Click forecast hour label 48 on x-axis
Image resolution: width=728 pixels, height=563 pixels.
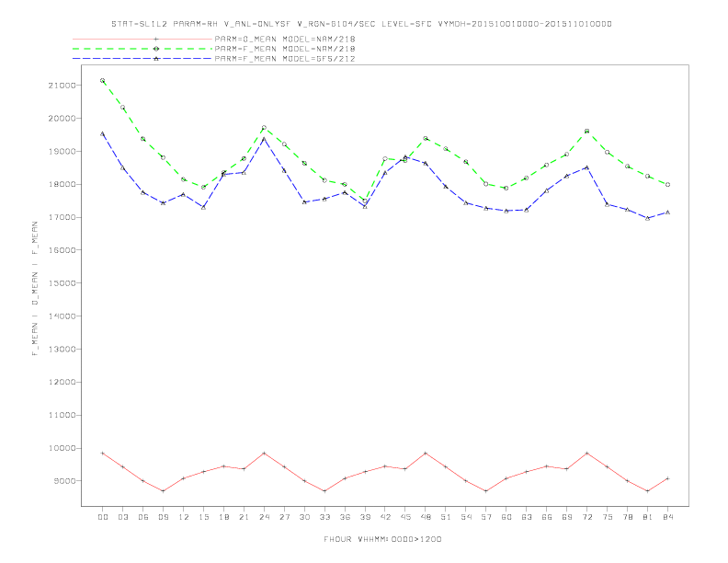pyautogui.click(x=426, y=517)
